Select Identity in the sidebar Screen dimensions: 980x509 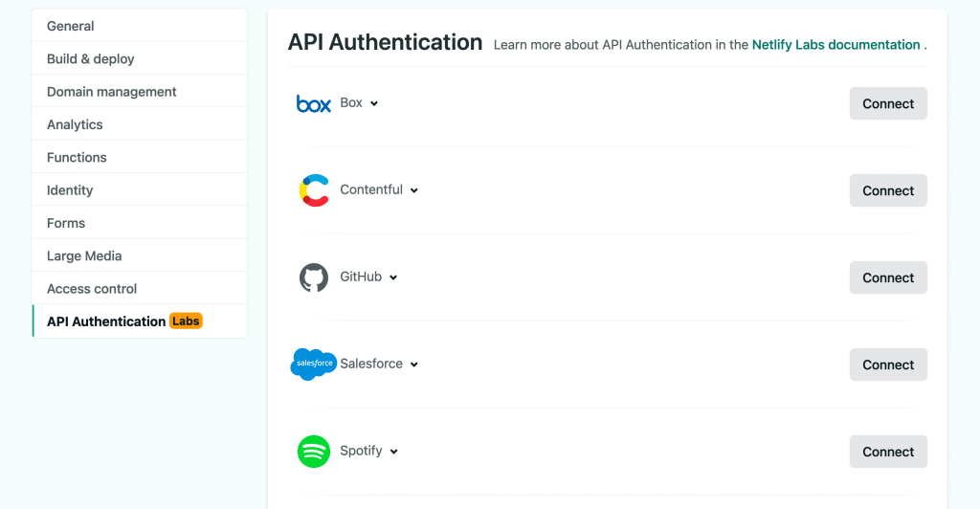[x=140, y=189]
